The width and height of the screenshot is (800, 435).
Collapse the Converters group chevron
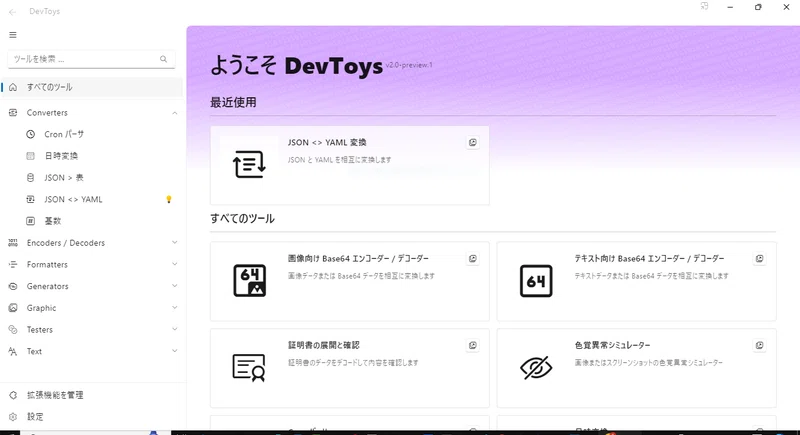[x=174, y=113]
